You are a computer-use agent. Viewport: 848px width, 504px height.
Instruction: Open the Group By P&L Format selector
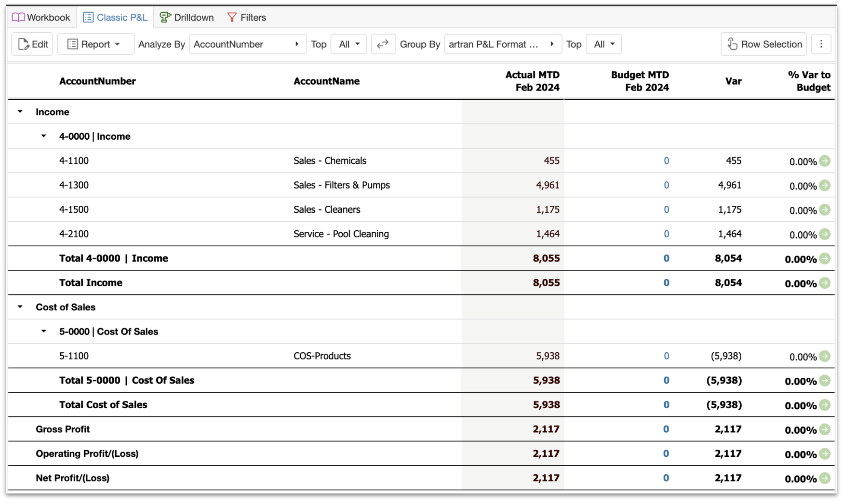(503, 44)
